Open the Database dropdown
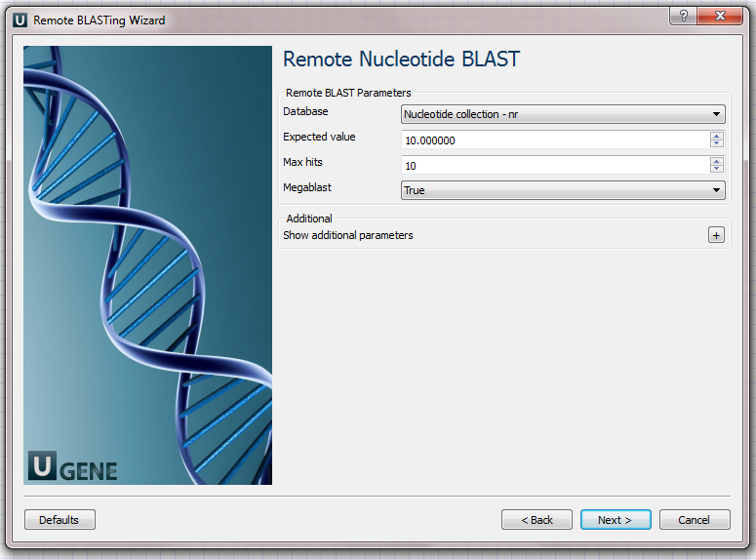 point(563,114)
